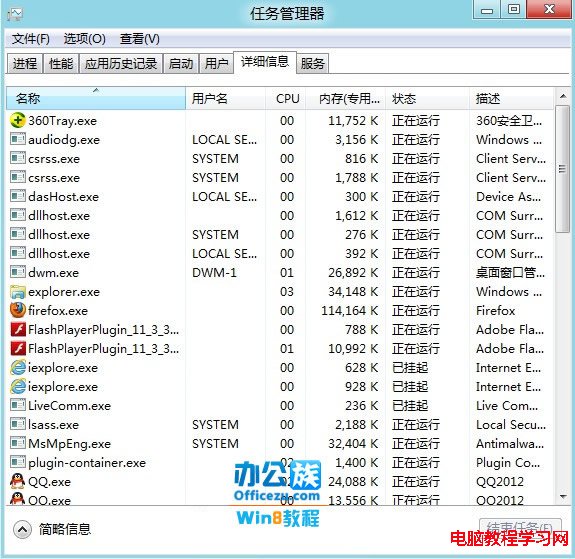Click 已挂起 status of LiveComm.exe
Viewport: 575px width, 559px height.
[410, 406]
